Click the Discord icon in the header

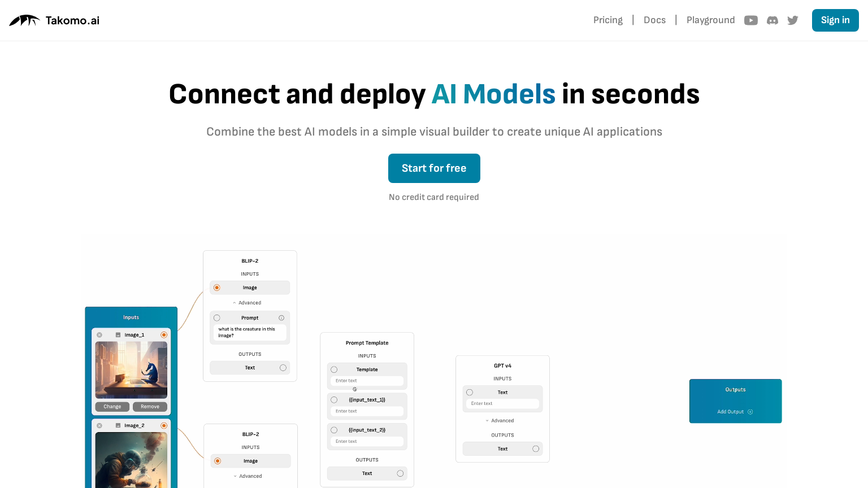tap(772, 20)
